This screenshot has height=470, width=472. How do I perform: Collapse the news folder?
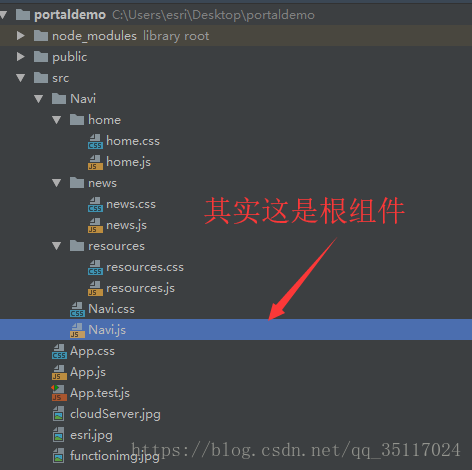[57, 183]
